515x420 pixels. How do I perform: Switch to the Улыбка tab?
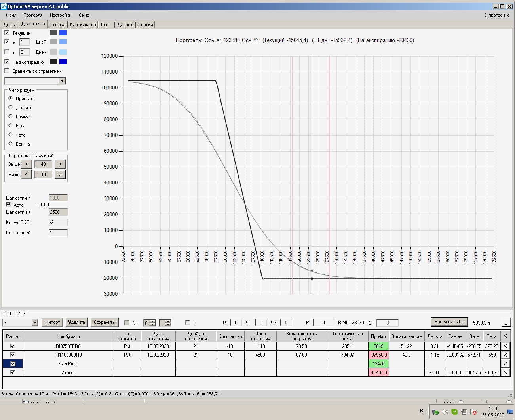[x=57, y=25]
